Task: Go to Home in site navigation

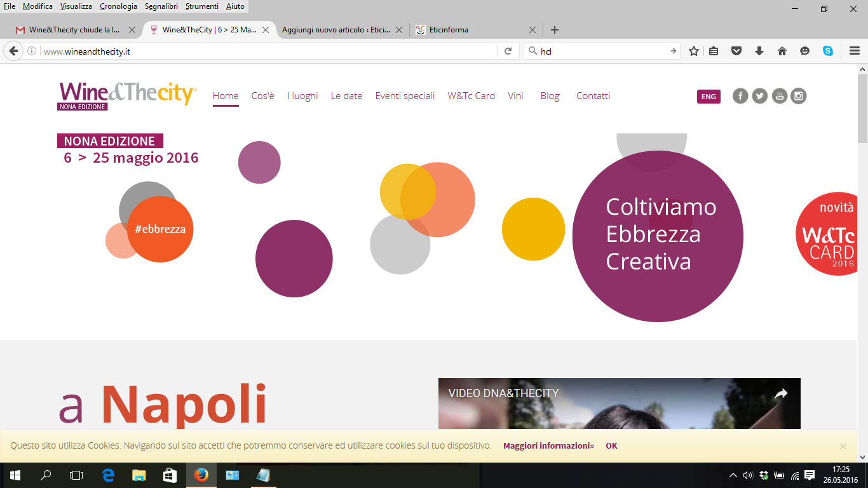Action: (x=226, y=96)
